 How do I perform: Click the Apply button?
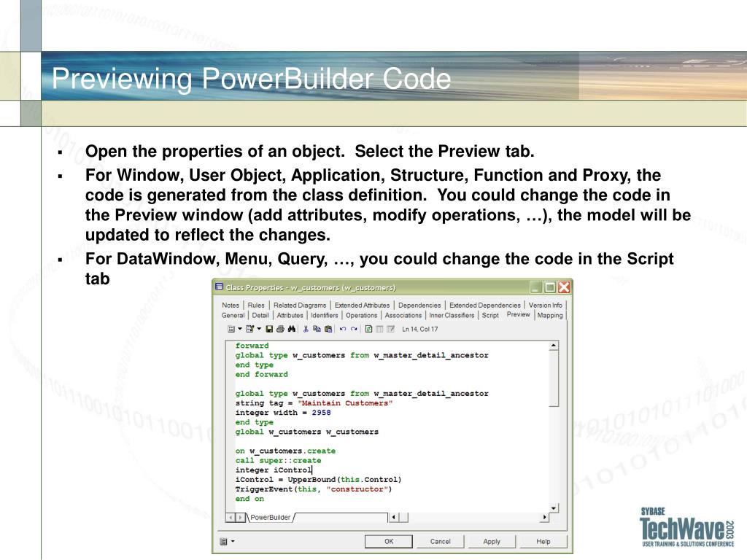tap(492, 542)
